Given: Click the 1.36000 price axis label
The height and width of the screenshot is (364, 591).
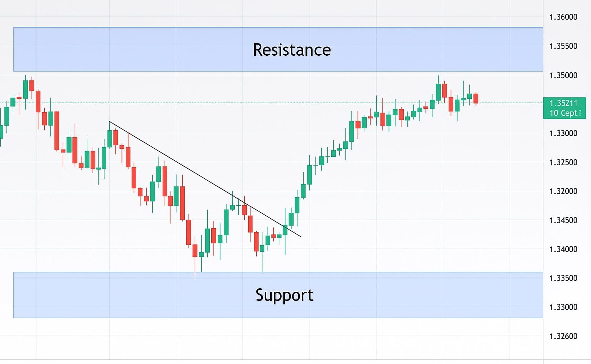Looking at the screenshot, I should click(563, 17).
